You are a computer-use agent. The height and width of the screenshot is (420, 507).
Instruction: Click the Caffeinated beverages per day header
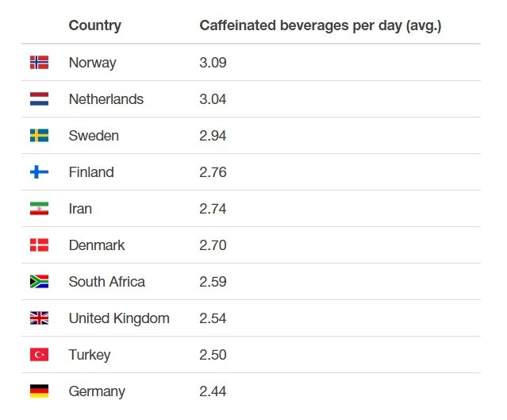point(321,26)
